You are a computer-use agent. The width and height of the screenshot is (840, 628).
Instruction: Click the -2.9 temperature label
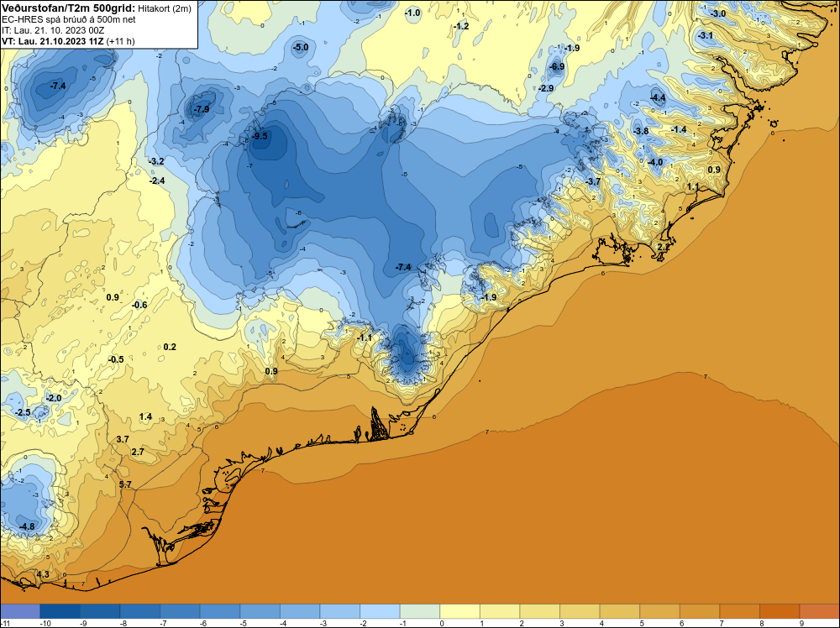click(x=546, y=88)
